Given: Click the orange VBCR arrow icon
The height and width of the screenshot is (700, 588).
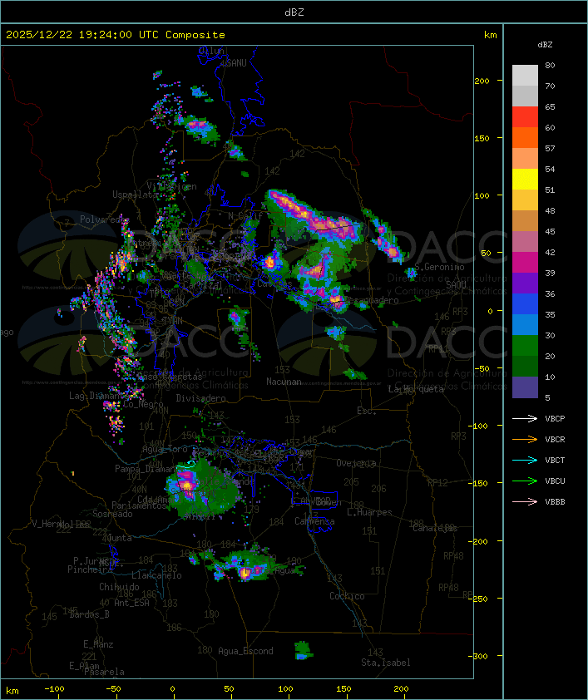Looking at the screenshot, I should pos(525,439).
